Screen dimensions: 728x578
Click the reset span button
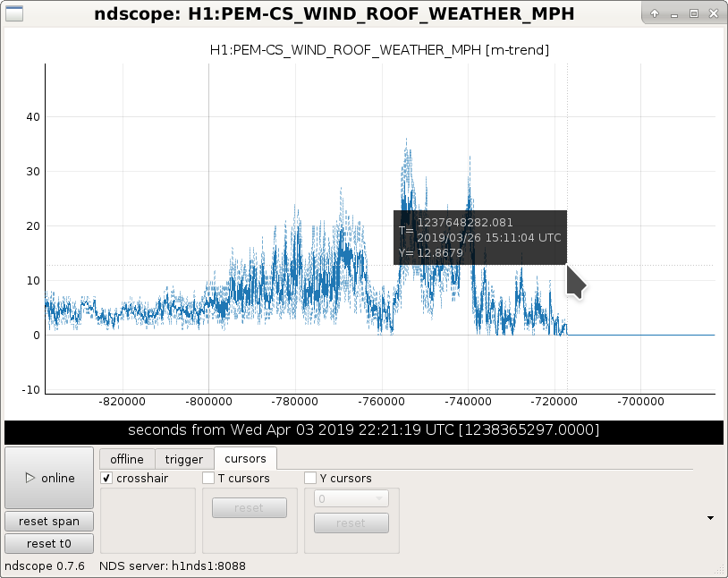coord(49,522)
